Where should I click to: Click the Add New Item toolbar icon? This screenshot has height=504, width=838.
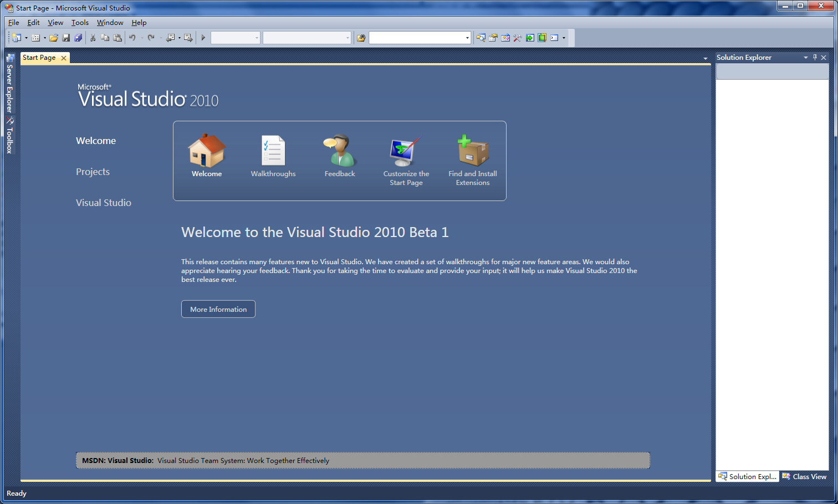click(x=35, y=38)
